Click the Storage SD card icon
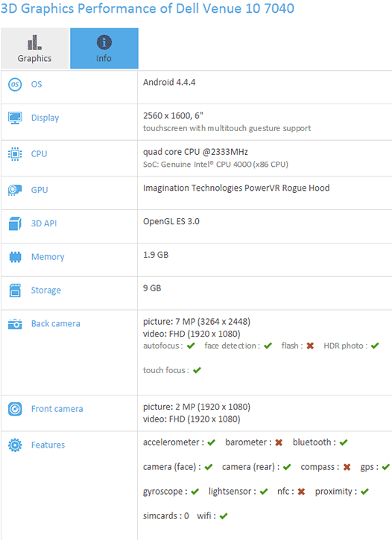Viewport: 392px width, 540px height. [x=15, y=290]
